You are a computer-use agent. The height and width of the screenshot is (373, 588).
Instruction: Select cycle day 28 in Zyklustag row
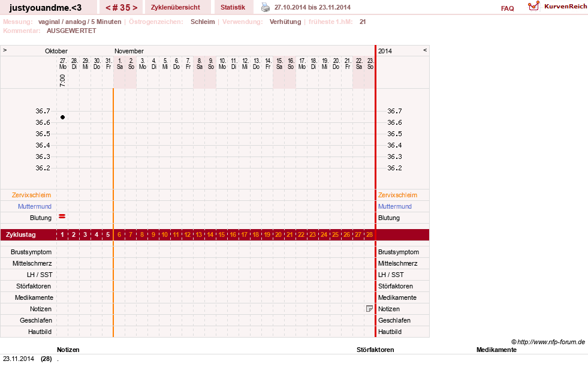[x=369, y=234]
